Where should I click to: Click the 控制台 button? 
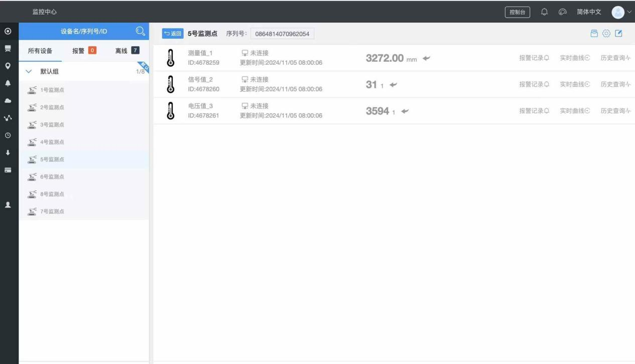tap(517, 11)
